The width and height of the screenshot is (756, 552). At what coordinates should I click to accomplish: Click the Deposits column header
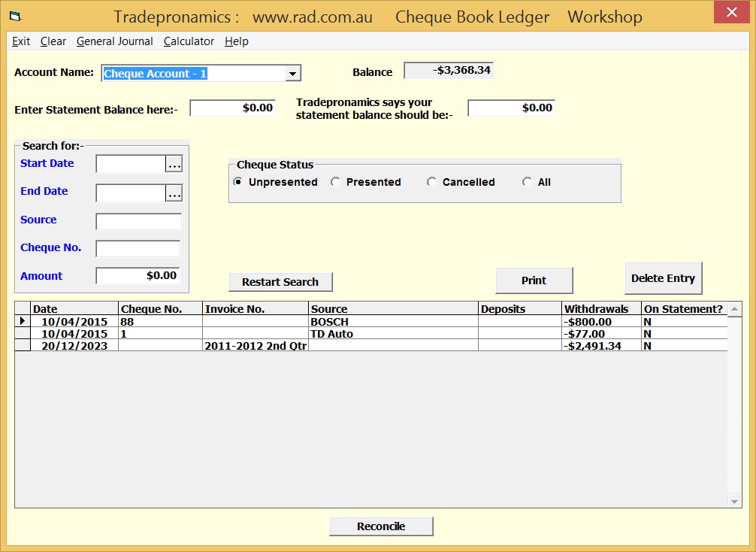[x=520, y=309]
